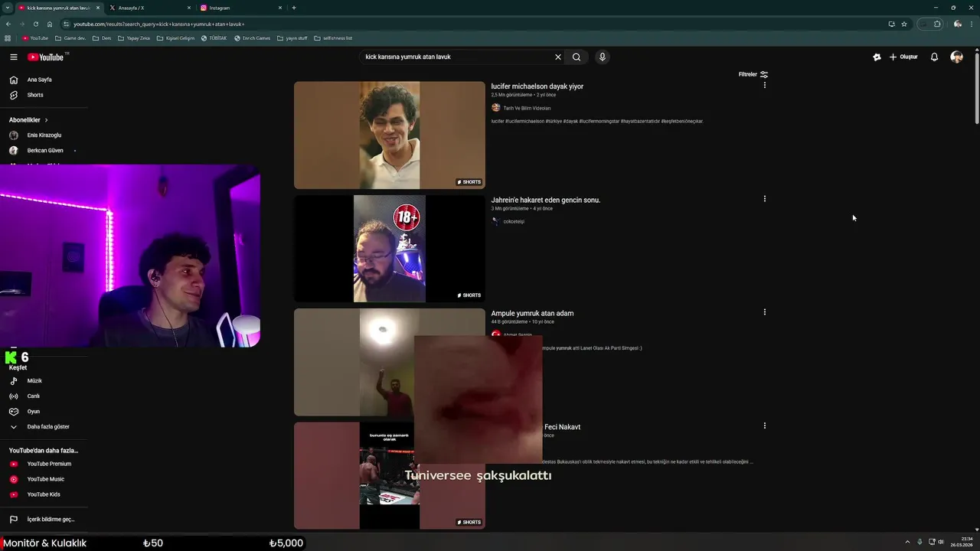Open more options for lucifer michaelson video
This screenshot has height=551, width=980.
click(x=764, y=85)
